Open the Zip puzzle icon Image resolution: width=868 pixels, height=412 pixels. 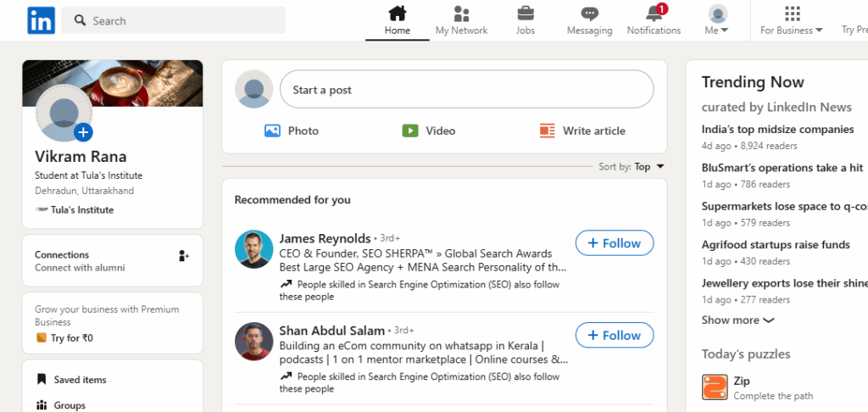pos(715,387)
